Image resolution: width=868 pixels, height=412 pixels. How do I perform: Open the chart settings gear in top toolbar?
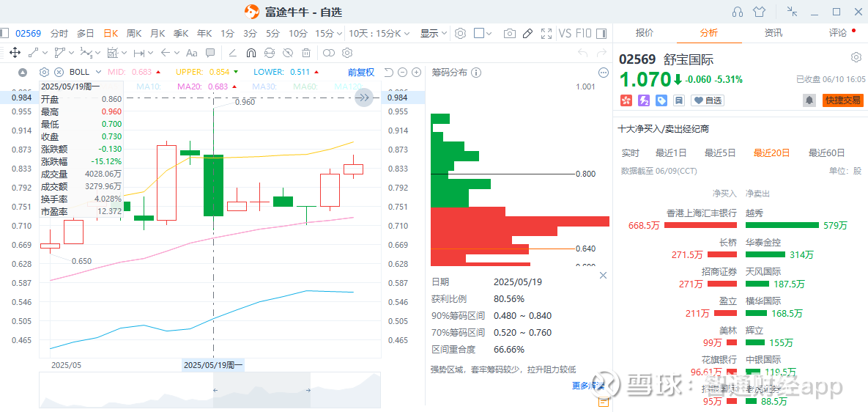click(x=460, y=33)
